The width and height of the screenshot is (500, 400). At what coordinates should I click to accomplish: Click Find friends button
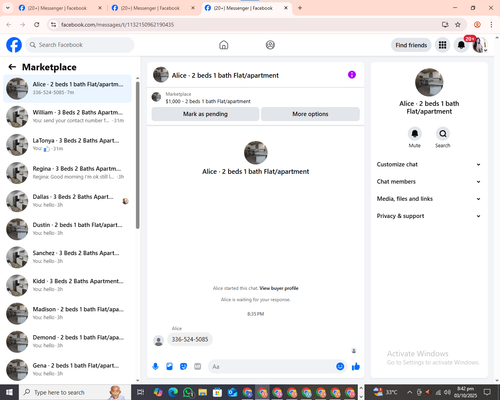411,45
